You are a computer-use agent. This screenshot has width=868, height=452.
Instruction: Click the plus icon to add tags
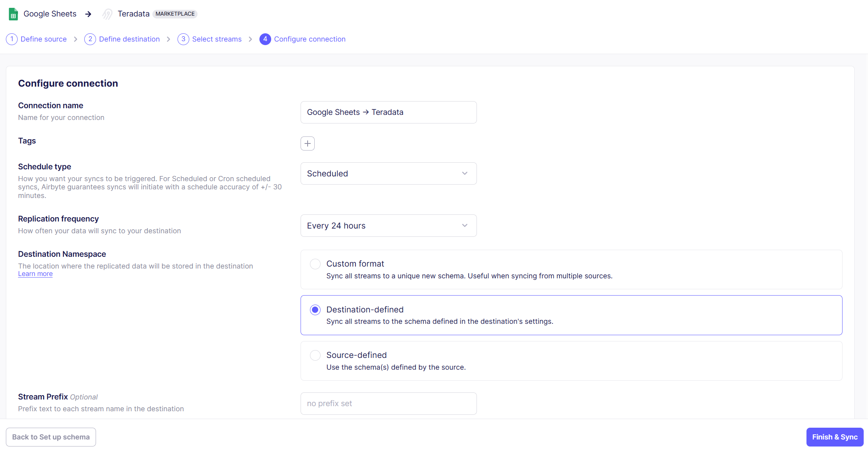click(308, 143)
